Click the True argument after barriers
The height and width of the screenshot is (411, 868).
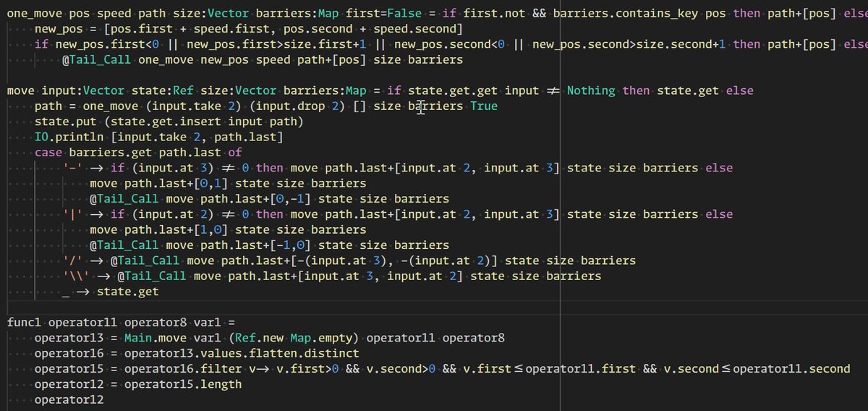(x=484, y=106)
